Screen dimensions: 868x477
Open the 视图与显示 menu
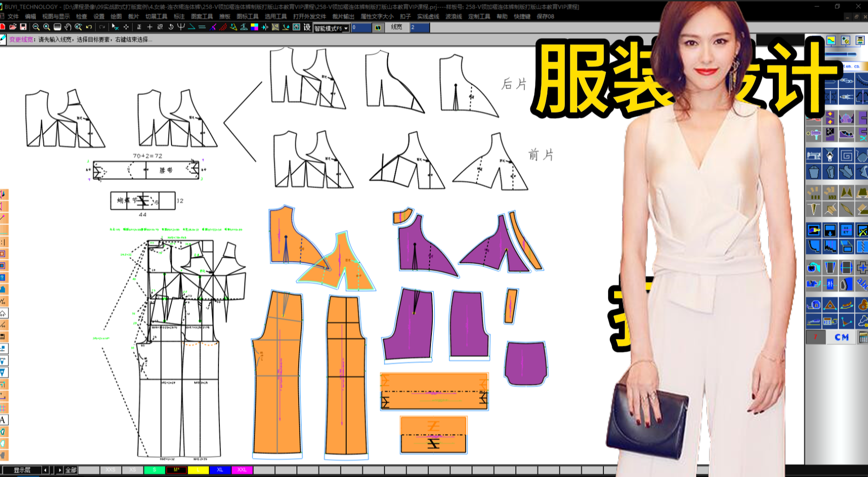pyautogui.click(x=56, y=17)
